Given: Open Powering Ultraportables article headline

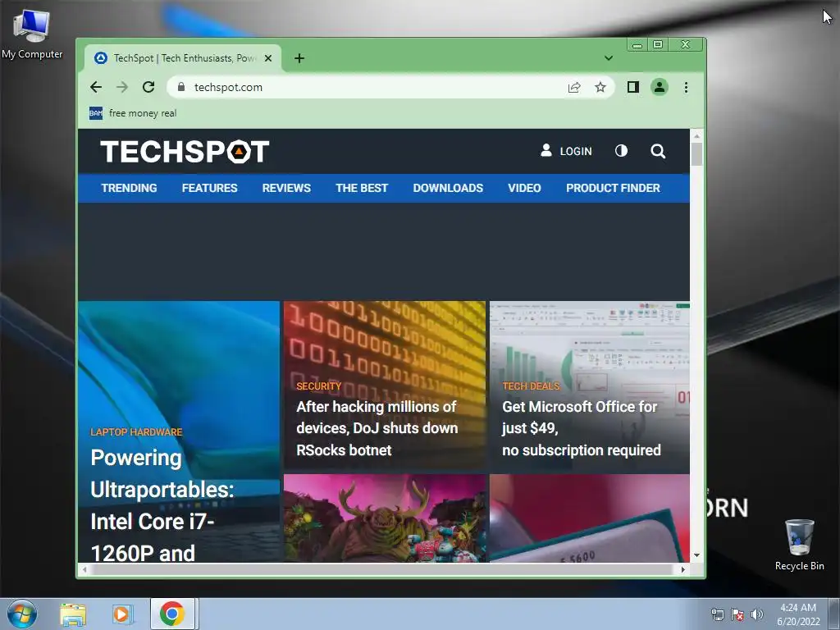Looking at the screenshot, I should [162, 505].
